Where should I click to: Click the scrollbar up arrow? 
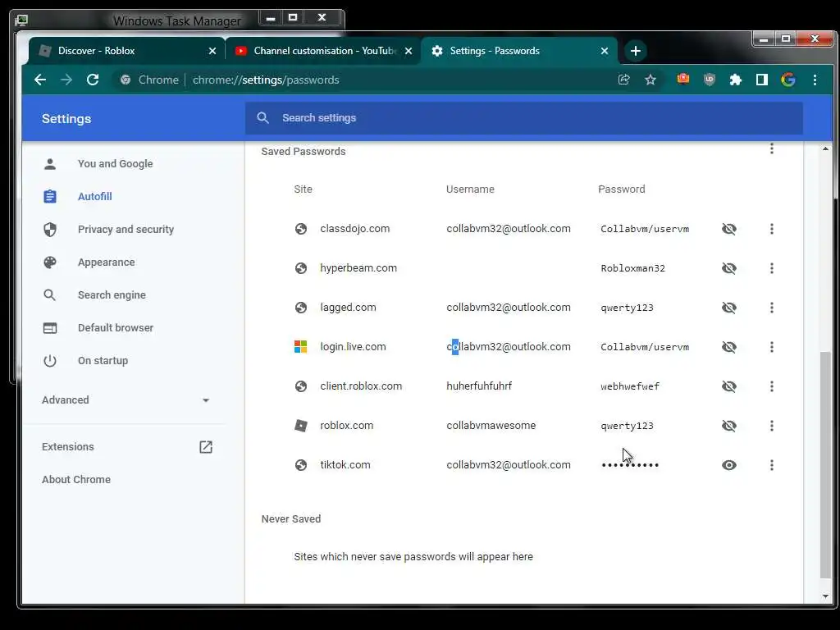[x=825, y=149]
